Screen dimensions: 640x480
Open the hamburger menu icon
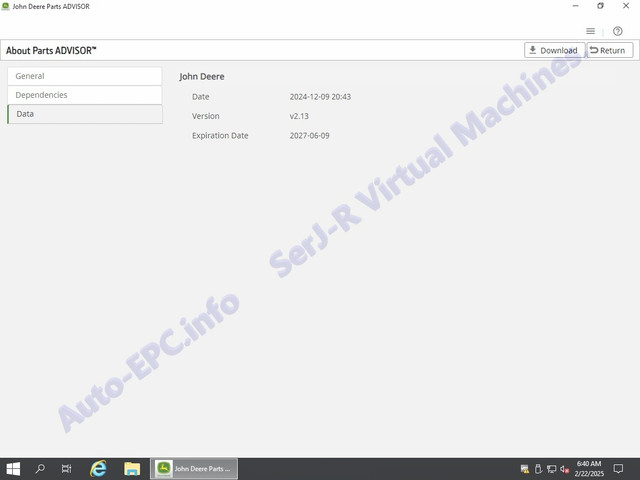click(590, 31)
